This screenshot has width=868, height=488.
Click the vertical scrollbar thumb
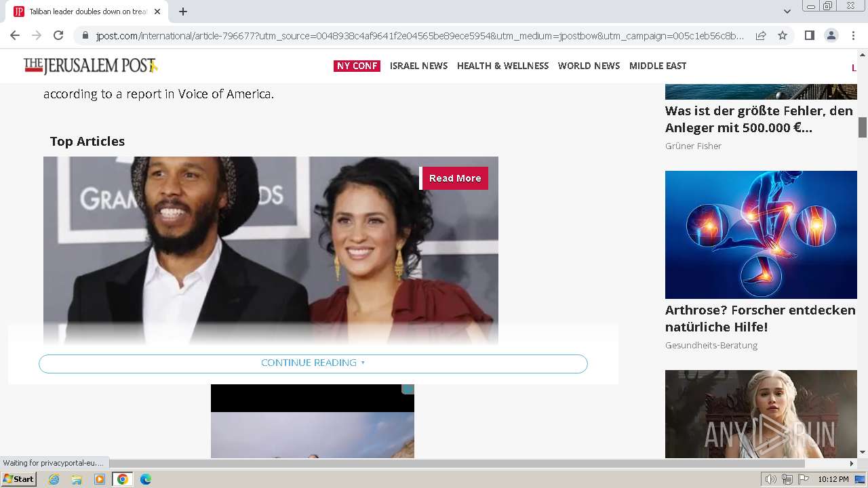tap(863, 127)
